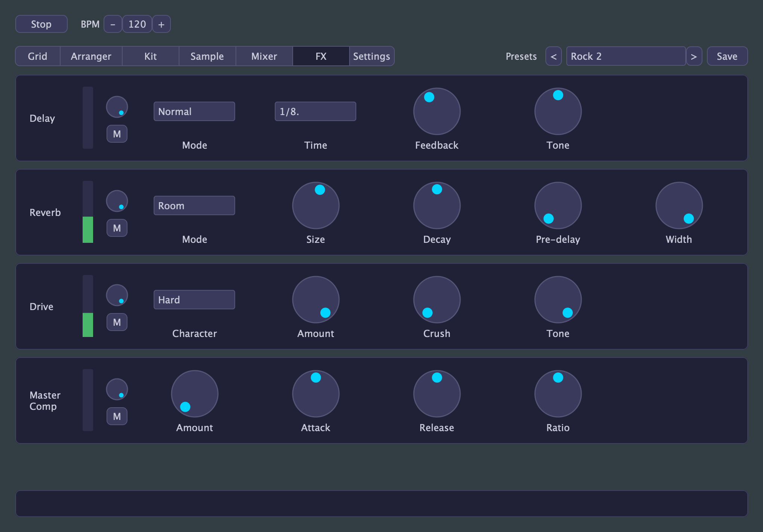Click the Reverb Pre-delay knob

click(x=558, y=205)
